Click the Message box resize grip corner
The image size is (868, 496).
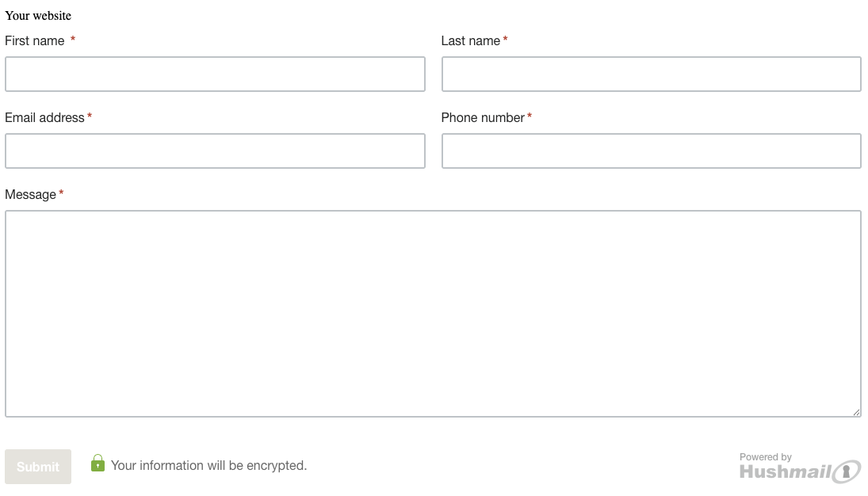(856, 412)
